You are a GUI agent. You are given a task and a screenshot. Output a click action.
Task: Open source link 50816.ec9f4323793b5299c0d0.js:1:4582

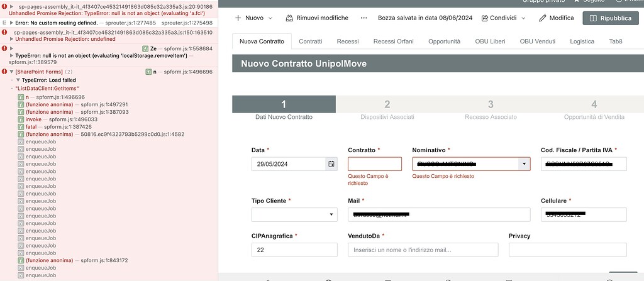[133, 135]
